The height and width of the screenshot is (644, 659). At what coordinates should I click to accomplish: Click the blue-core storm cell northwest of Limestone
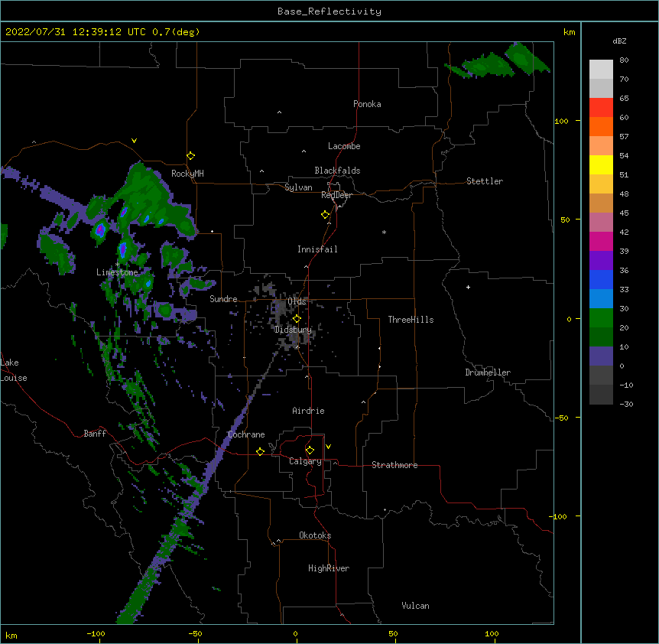pos(100,230)
